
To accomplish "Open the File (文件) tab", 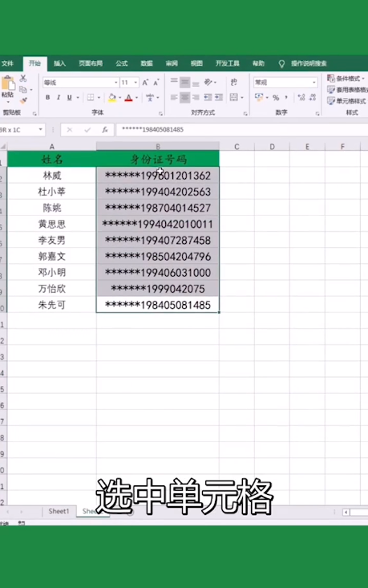I will (x=7, y=63).
